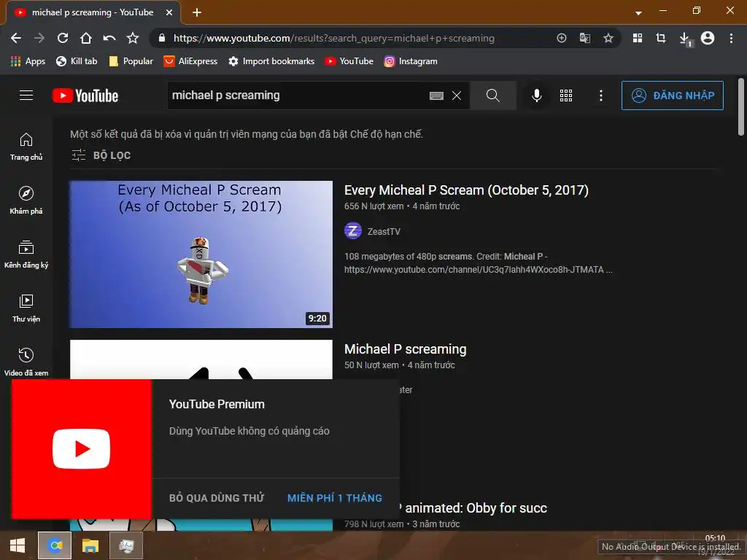Click the browser forward arrow
The width and height of the screenshot is (747, 560).
(x=39, y=38)
